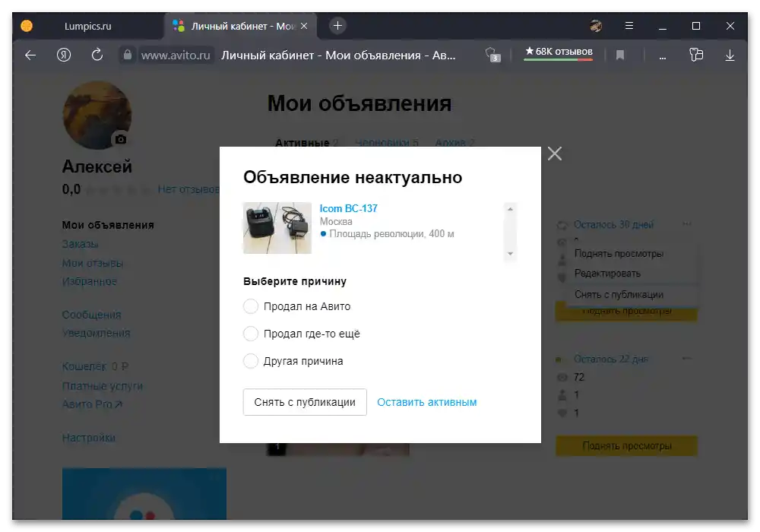Switch to the Архив tab
This screenshot has height=532, width=760.
coord(454,142)
